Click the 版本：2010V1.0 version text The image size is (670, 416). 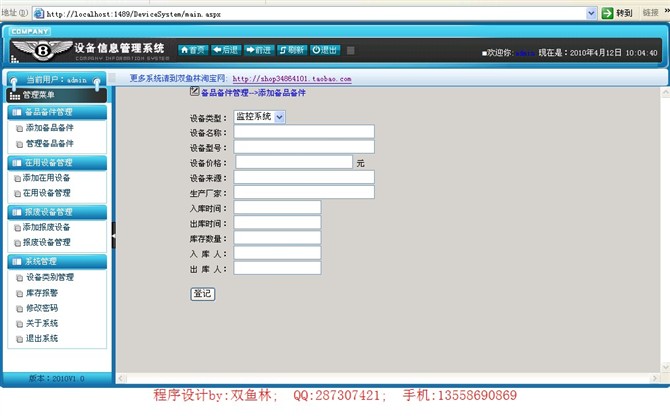pos(56,378)
